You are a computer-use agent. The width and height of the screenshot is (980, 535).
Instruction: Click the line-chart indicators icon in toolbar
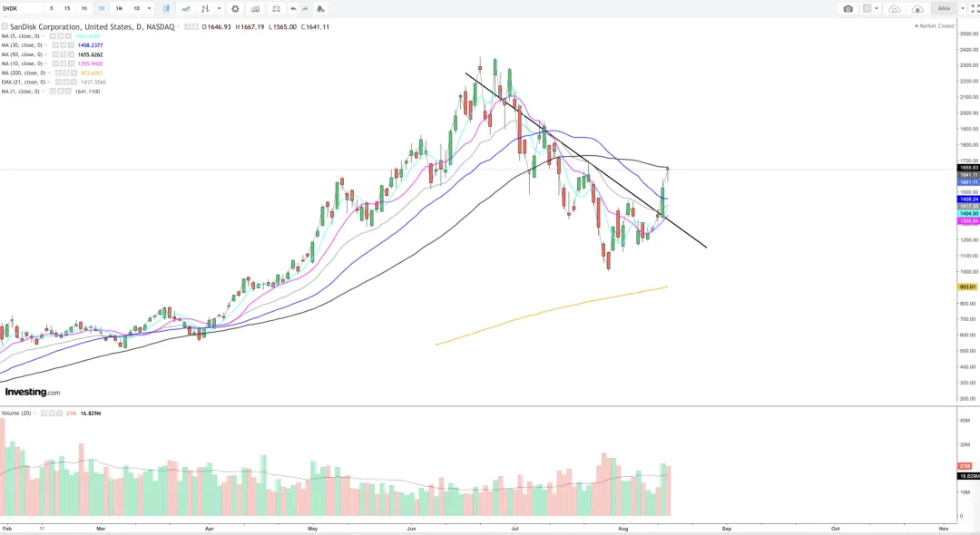coord(186,9)
